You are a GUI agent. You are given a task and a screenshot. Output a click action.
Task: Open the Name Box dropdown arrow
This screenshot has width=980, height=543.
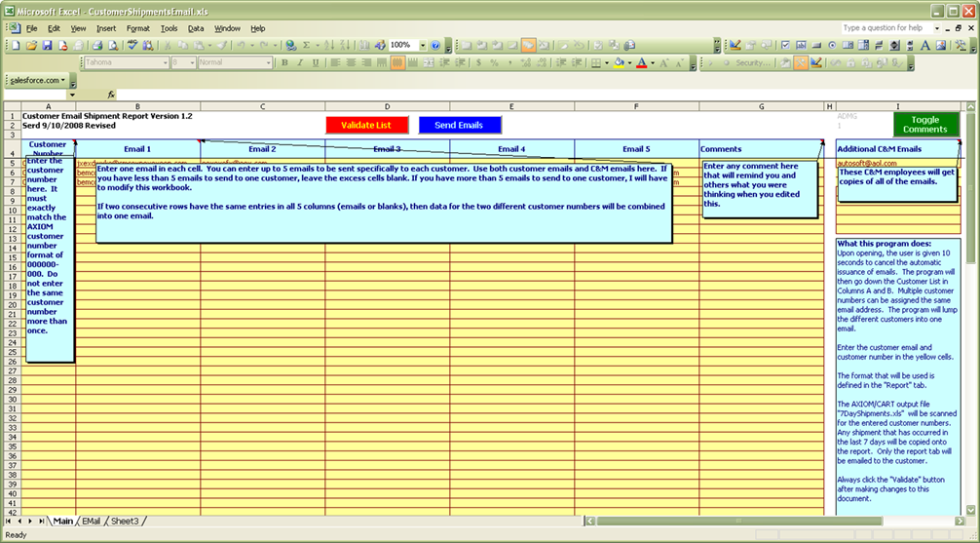(72, 95)
